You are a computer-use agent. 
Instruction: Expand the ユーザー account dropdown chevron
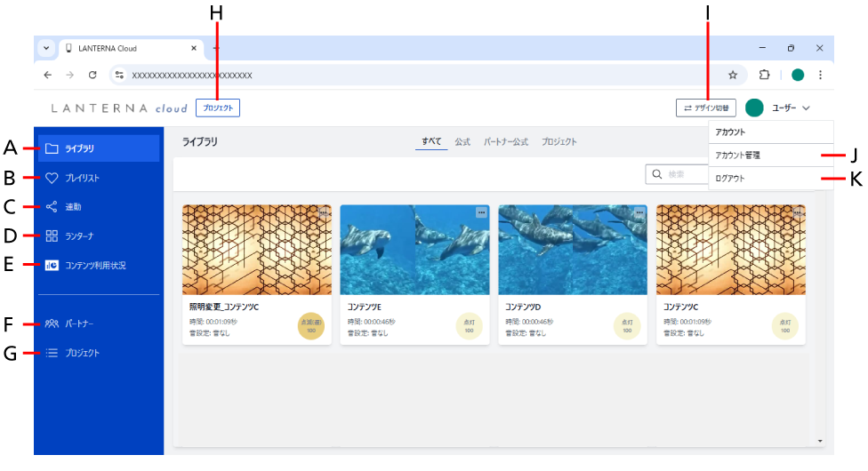(806, 108)
